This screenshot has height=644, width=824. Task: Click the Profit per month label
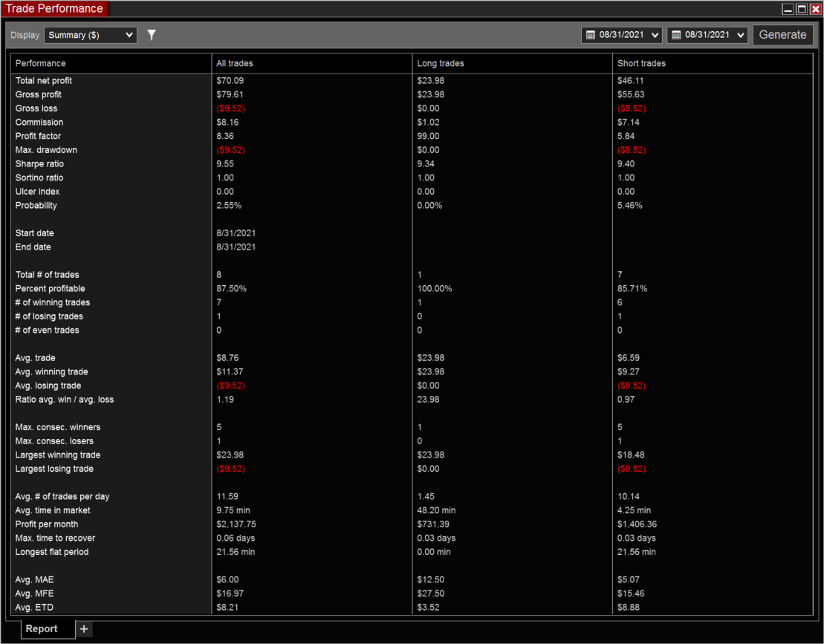[47, 524]
